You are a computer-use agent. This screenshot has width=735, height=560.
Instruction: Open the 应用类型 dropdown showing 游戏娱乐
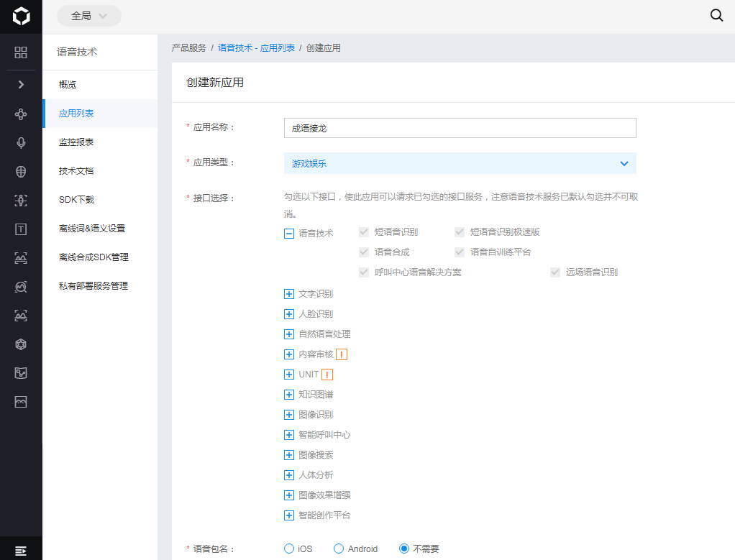point(460,164)
